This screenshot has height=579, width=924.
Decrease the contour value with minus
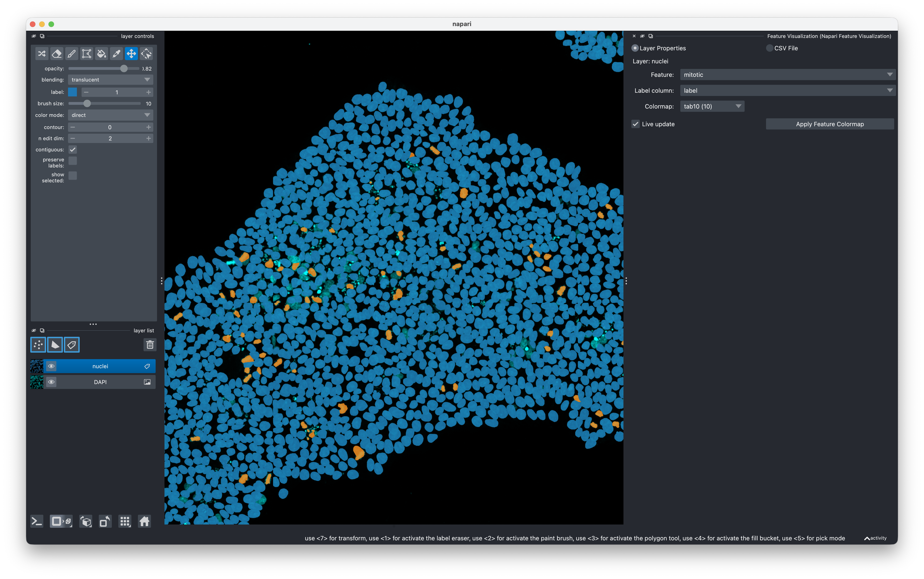[x=73, y=127]
